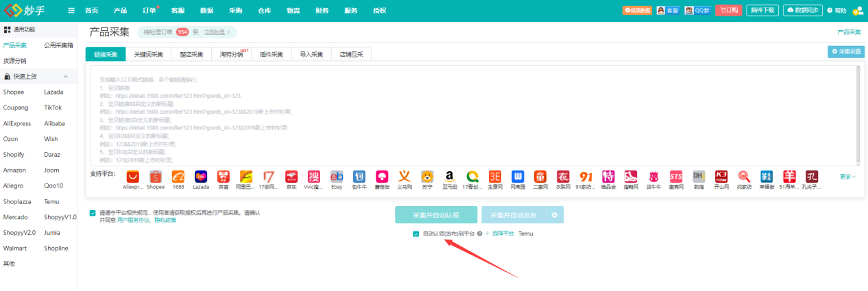868x291 pixels.
Task: Switch to the 关键词采集 tab
Action: pos(148,55)
